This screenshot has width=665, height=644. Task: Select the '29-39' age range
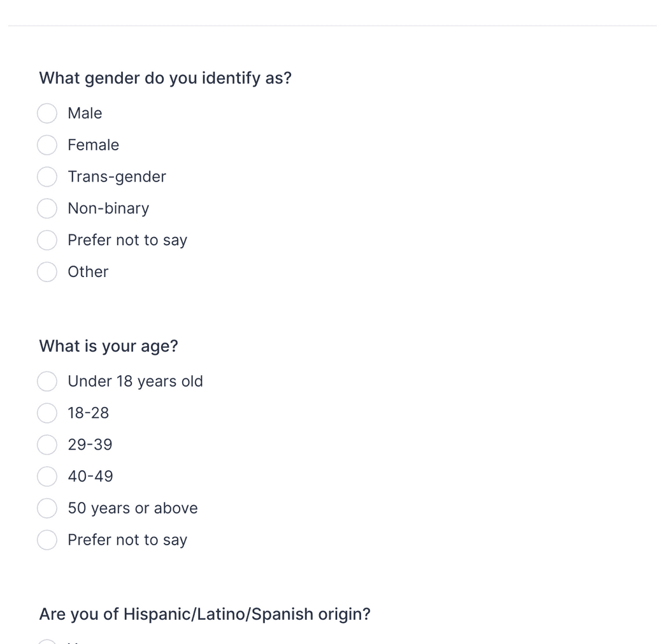click(46, 445)
